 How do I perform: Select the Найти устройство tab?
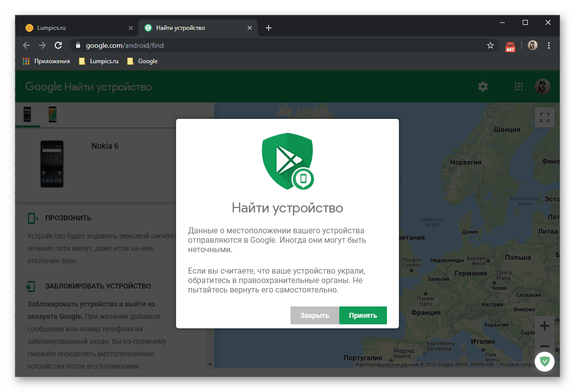click(197, 28)
